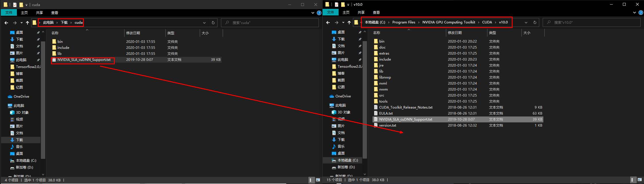This screenshot has height=184, width=644.
Task: Go back in v10.0 window
Action: 328,22
